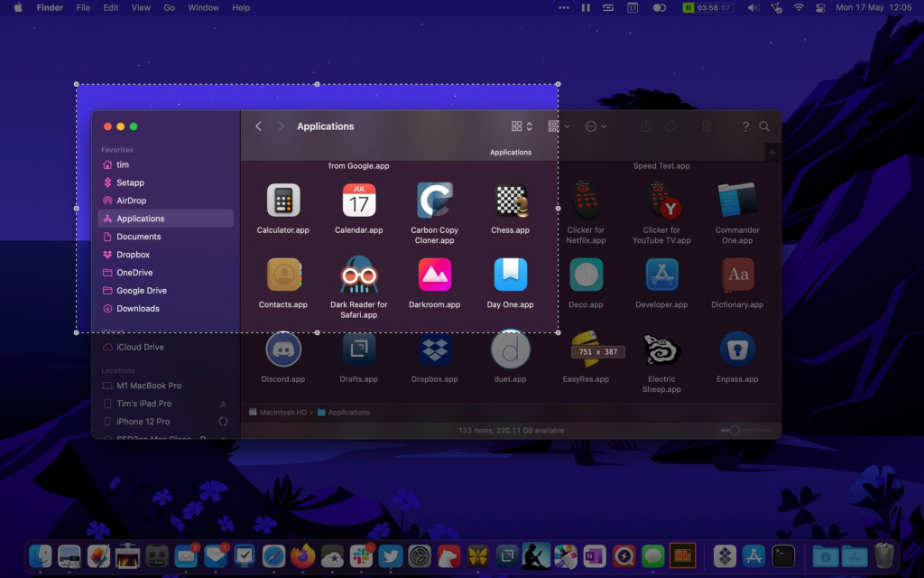
Task: Open the icon view switcher dropdown
Action: [522, 126]
